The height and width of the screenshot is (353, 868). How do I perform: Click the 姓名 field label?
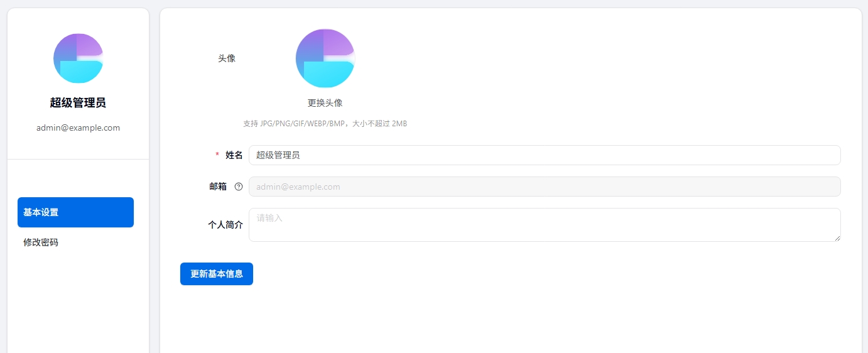click(234, 155)
